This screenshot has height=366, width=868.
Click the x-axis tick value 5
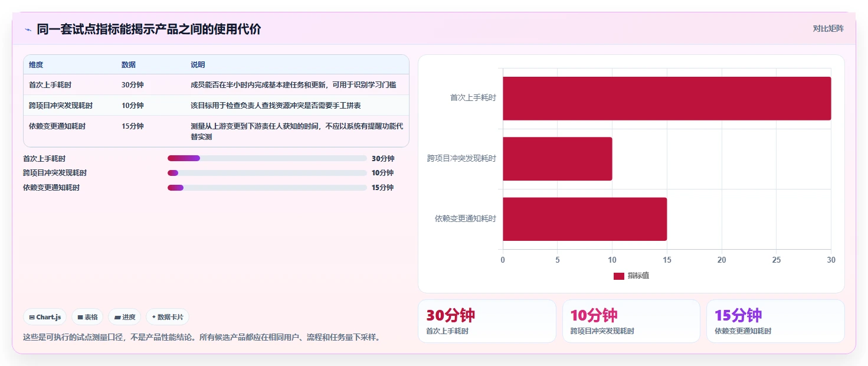558,260
